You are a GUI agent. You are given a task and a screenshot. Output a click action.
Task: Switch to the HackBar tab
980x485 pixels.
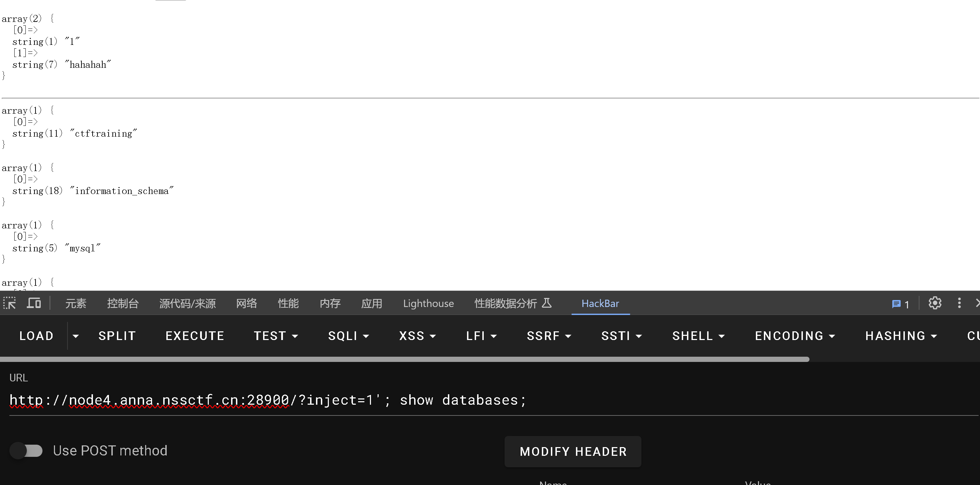click(x=600, y=303)
